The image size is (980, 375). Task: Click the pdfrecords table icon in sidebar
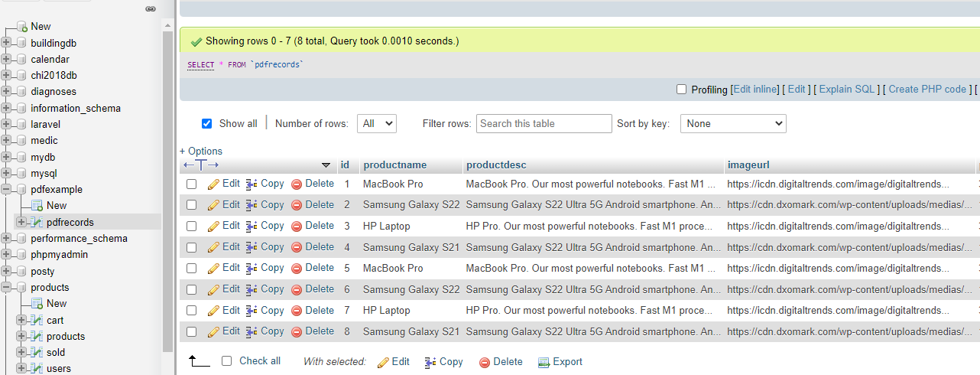point(37,223)
